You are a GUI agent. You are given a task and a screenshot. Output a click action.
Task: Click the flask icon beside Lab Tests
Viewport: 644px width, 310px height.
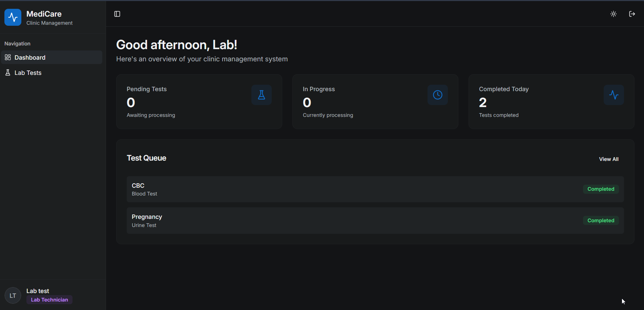8,73
